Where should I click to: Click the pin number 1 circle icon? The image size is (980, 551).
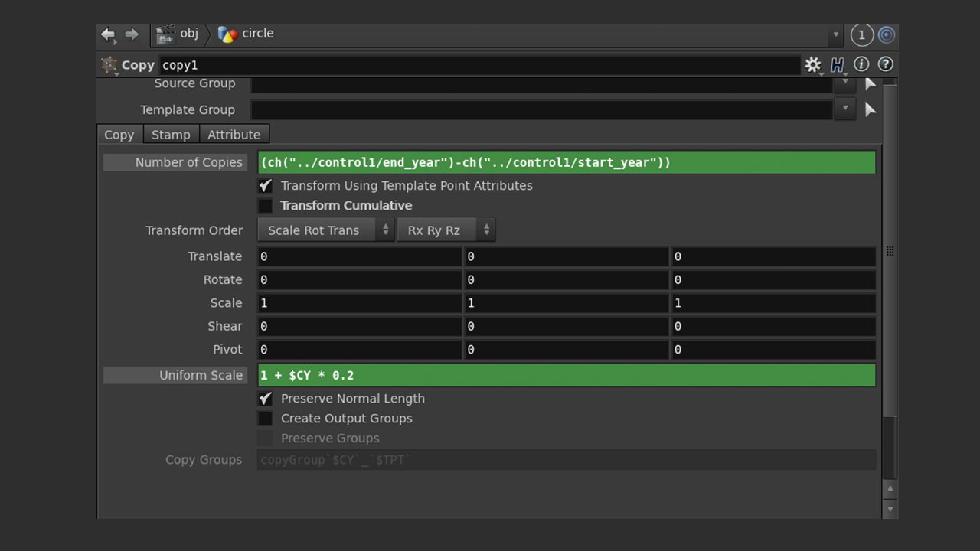(861, 35)
